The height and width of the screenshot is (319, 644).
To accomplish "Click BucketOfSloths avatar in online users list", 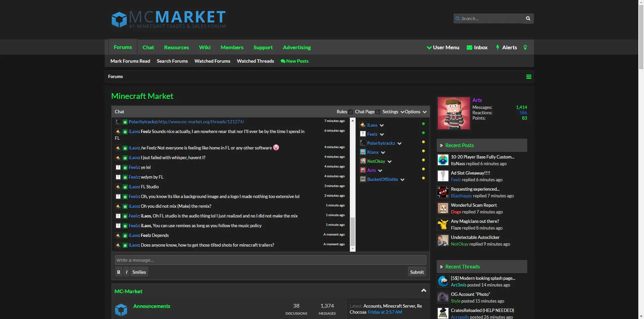I will click(363, 179).
